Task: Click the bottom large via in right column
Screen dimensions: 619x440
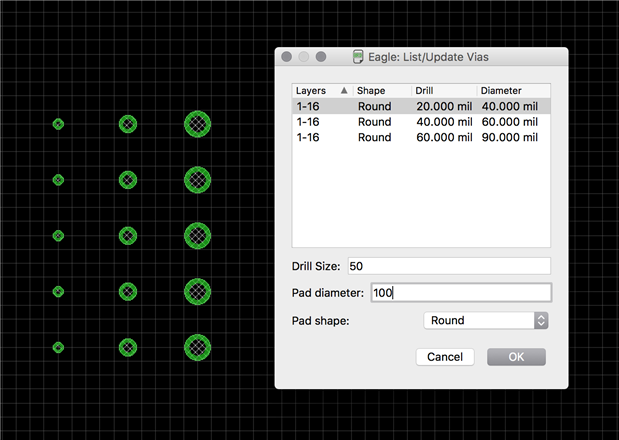Action: pos(198,347)
